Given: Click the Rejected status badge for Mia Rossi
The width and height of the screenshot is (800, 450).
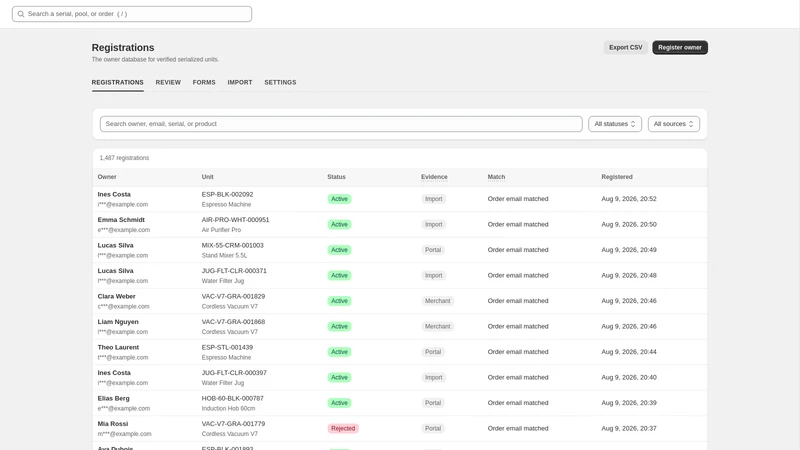Looking at the screenshot, I should pos(343,429).
